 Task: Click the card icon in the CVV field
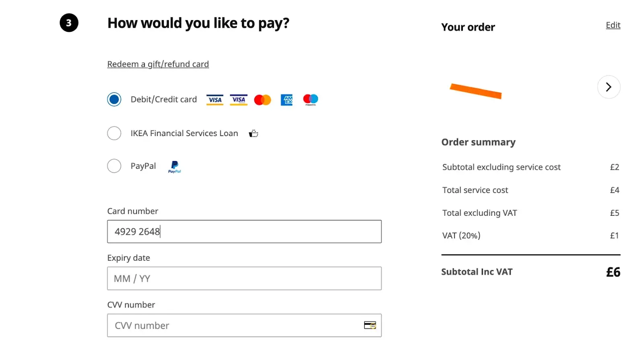(x=369, y=325)
